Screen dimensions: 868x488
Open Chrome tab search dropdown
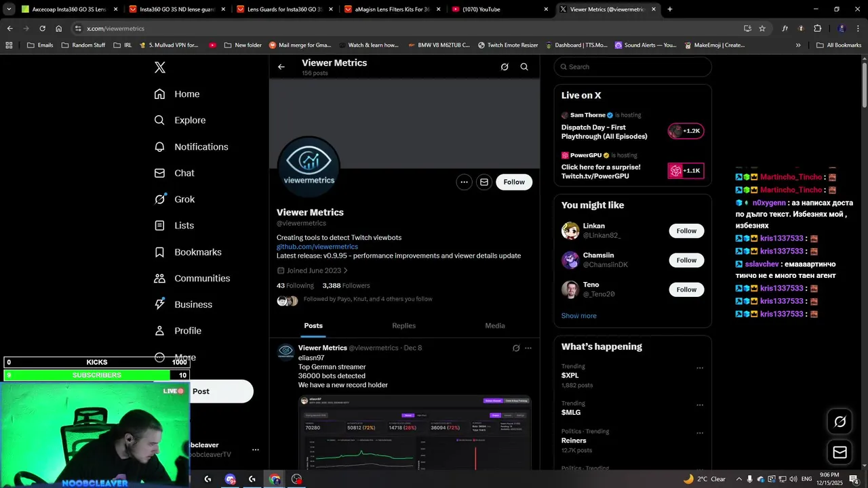[x=9, y=9]
